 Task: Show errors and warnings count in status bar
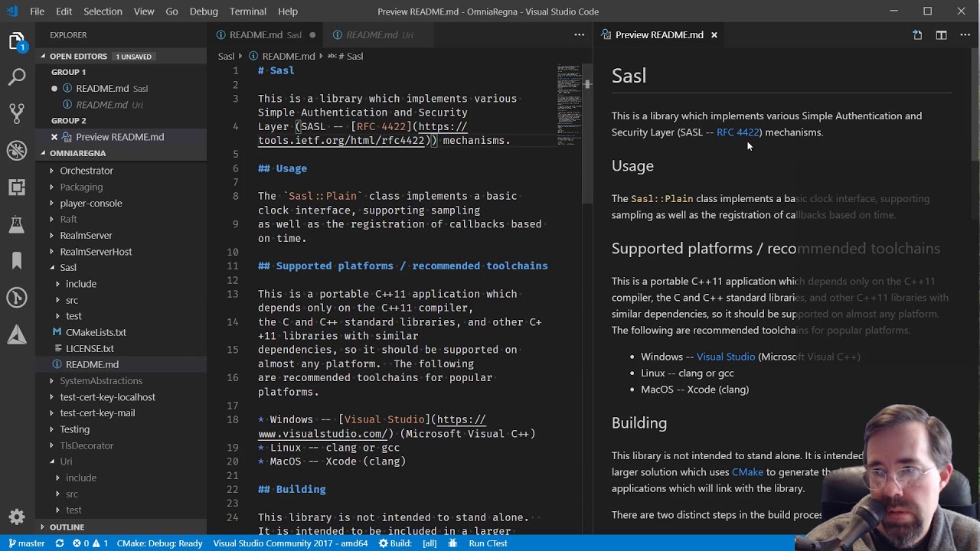point(90,543)
